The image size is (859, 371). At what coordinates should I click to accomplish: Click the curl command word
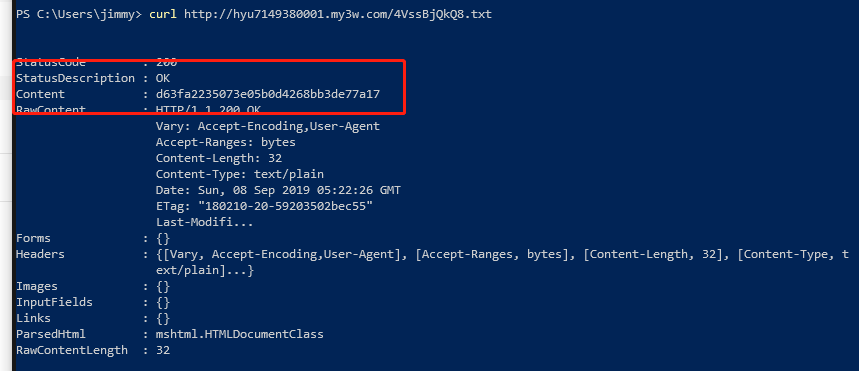click(x=163, y=14)
